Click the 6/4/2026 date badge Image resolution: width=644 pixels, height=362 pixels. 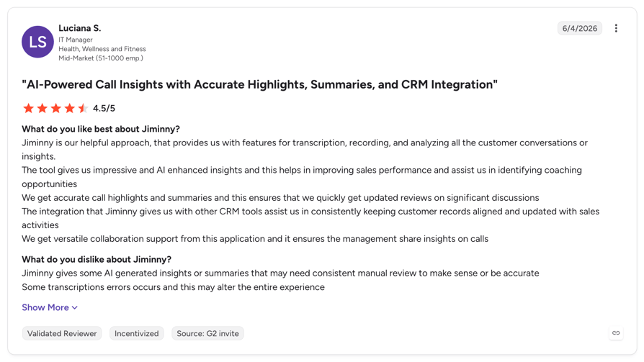pos(579,28)
